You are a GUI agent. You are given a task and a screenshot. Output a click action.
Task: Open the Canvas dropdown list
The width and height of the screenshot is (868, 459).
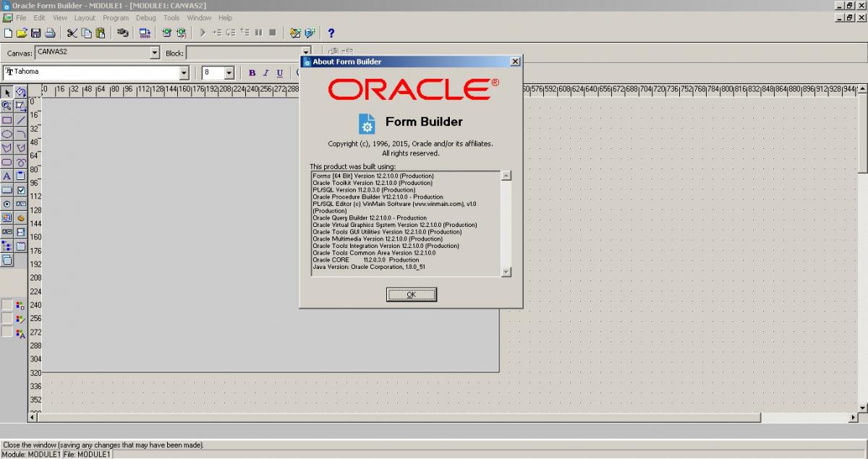pos(155,53)
